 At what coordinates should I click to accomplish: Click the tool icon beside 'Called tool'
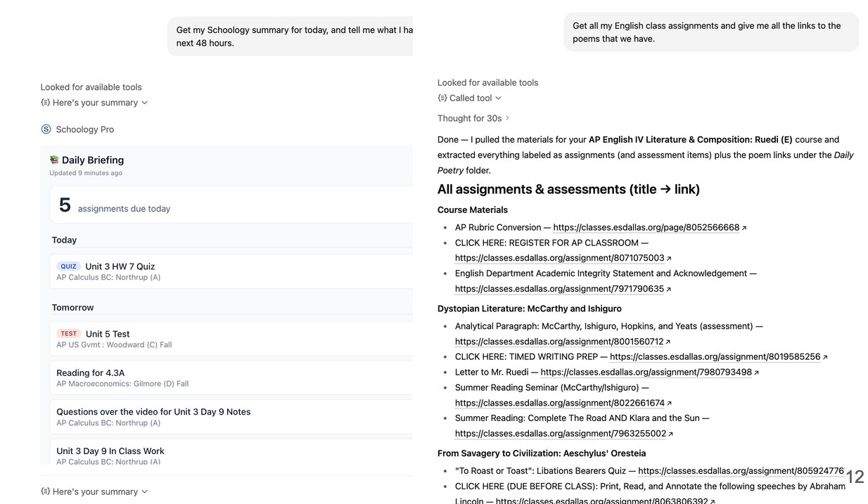[x=442, y=98]
